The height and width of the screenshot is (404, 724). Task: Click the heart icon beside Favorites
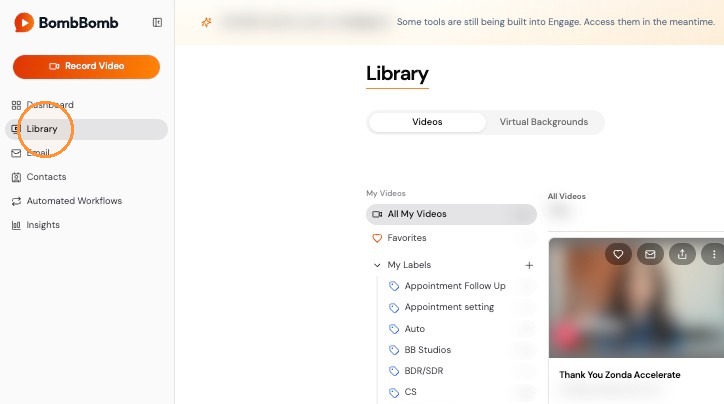tap(377, 238)
